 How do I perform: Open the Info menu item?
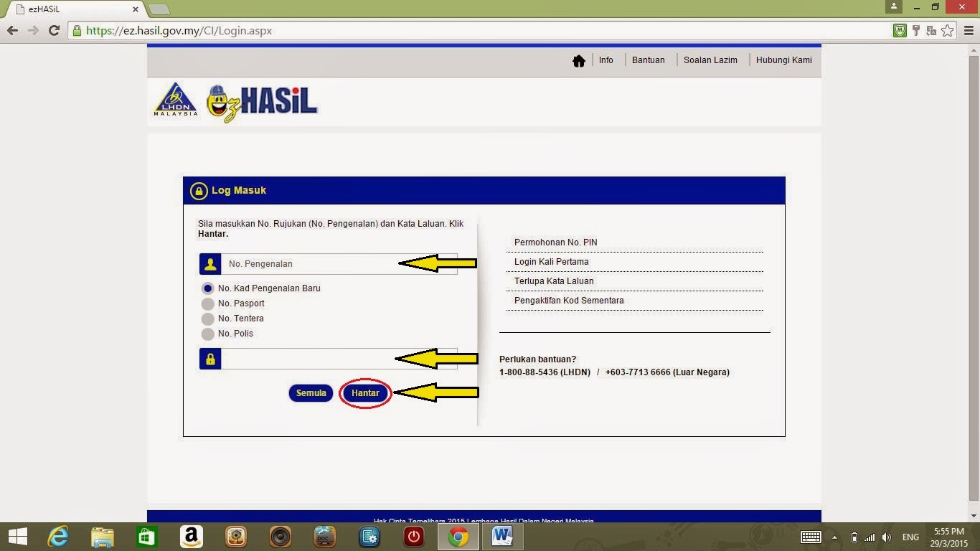[x=606, y=60]
